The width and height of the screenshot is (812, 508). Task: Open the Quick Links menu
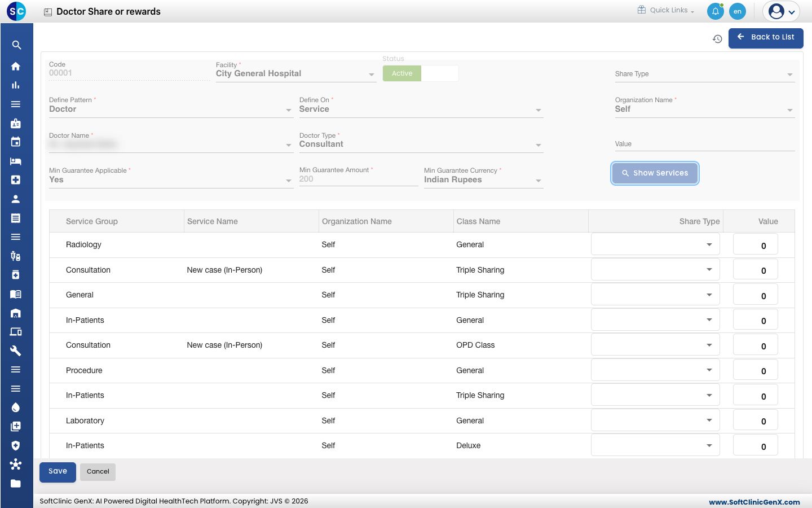point(666,10)
